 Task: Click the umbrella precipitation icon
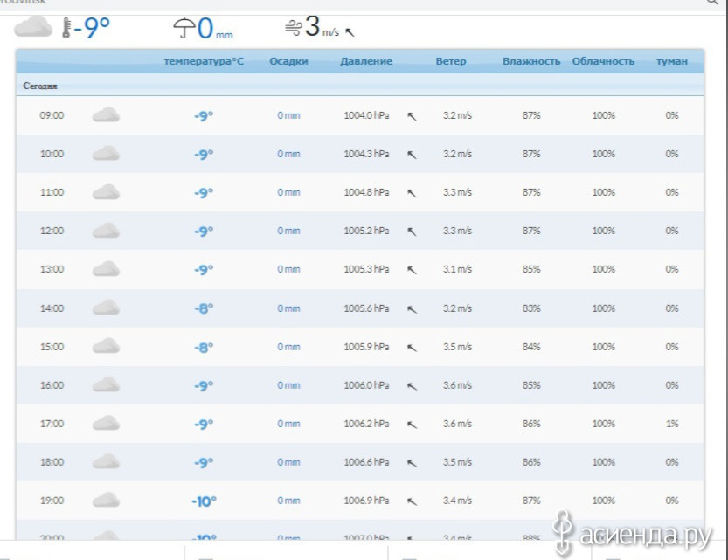click(x=184, y=30)
